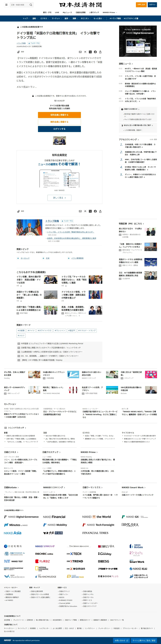The height and width of the screenshot is (644, 161).
Task: Click the お申し込み button in the header
Action: pyautogui.click(x=141, y=5)
